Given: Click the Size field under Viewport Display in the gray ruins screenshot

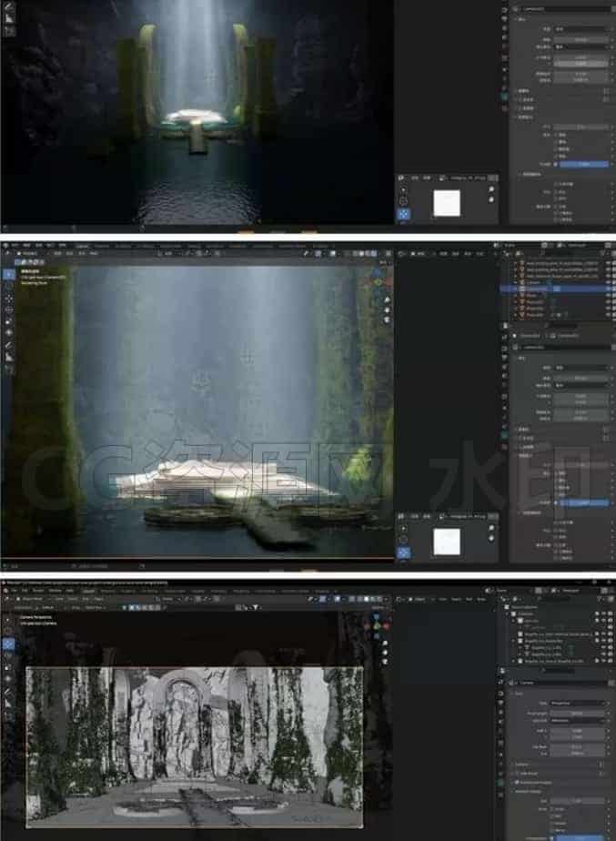Looking at the screenshot, I should click(580, 801).
